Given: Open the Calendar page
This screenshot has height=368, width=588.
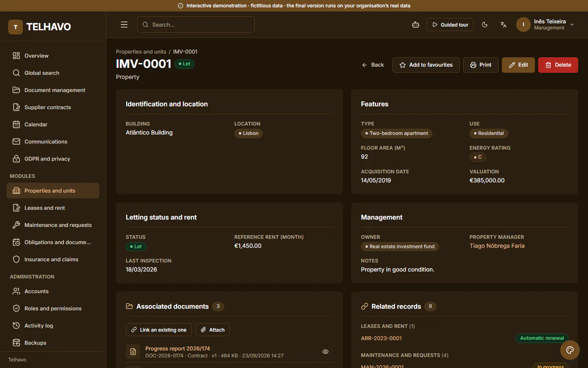Looking at the screenshot, I should pyautogui.click(x=53, y=124).
